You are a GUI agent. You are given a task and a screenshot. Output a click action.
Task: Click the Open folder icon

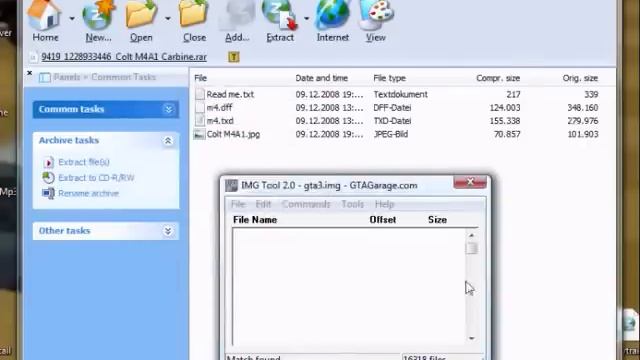141,16
